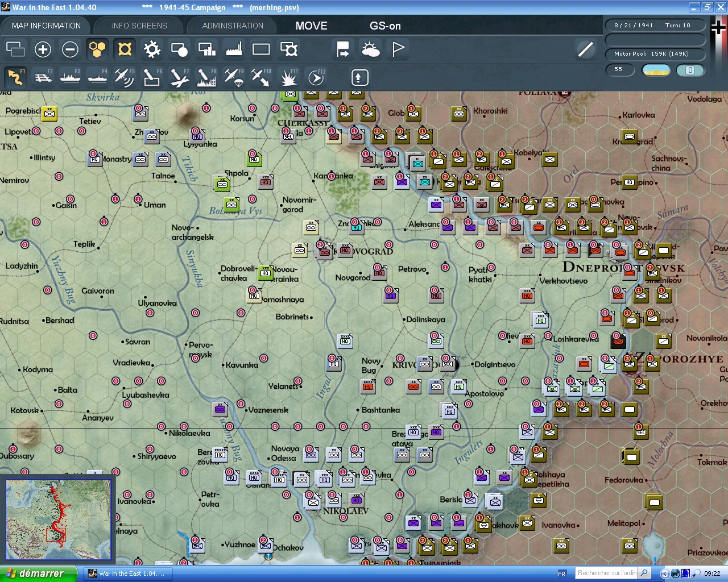Click the zoom out minus icon

pyautogui.click(x=70, y=49)
